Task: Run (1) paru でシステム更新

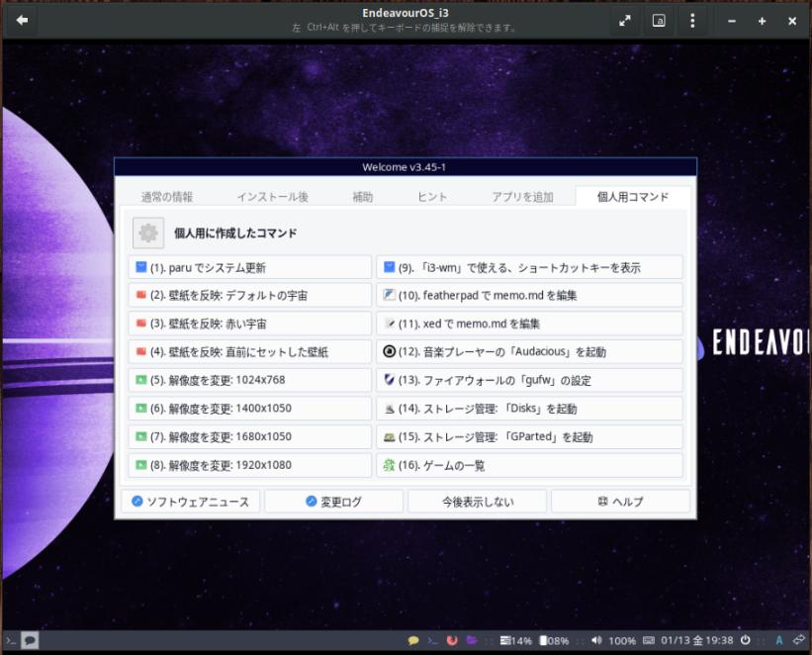Action: (x=249, y=267)
